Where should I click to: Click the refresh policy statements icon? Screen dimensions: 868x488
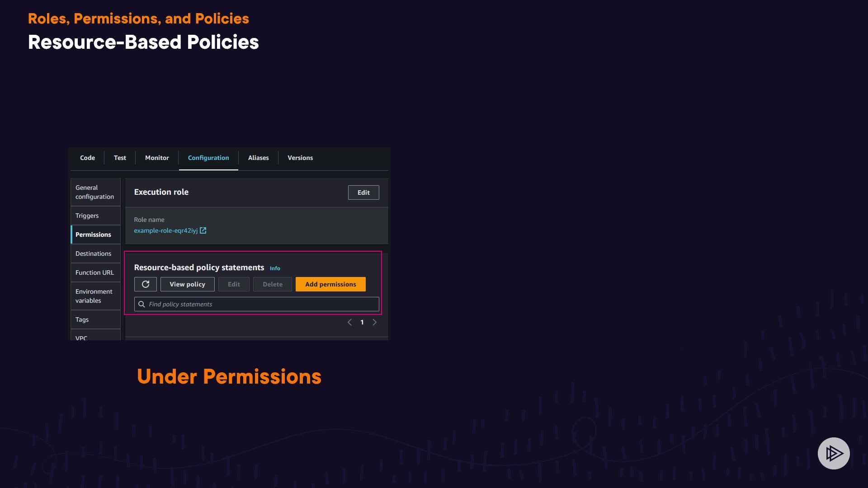(x=146, y=284)
